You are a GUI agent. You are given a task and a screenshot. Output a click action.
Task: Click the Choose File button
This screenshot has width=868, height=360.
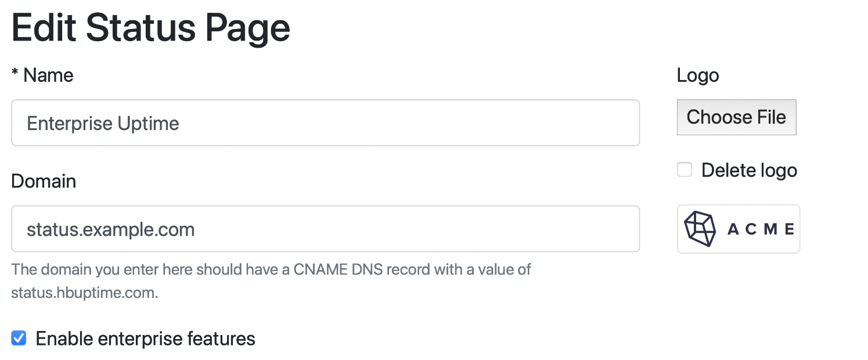point(736,117)
